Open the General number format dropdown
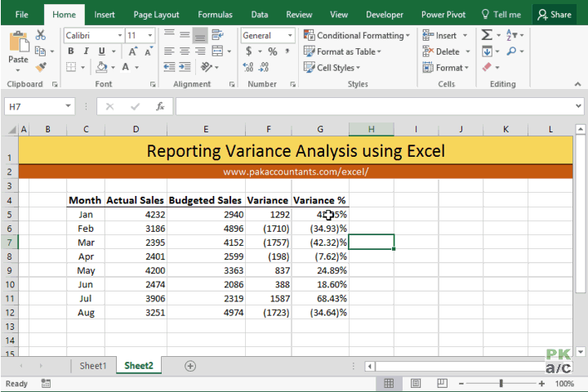 coord(290,35)
